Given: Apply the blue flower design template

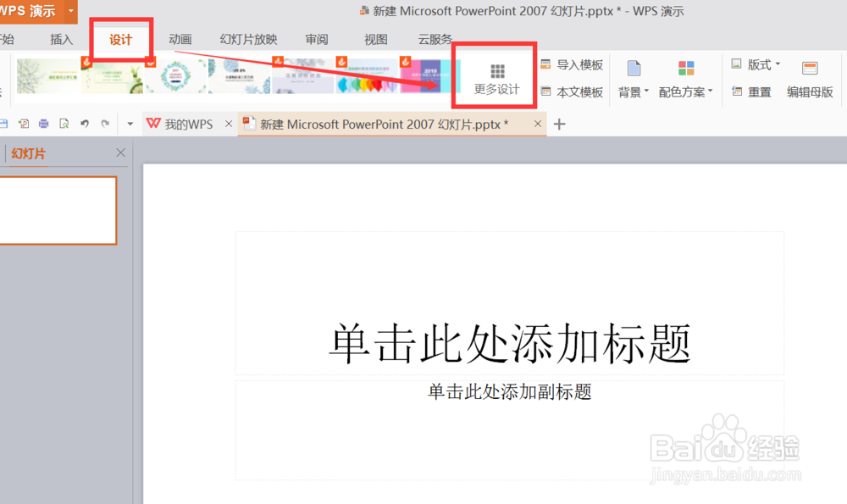Looking at the screenshot, I should click(x=240, y=75).
